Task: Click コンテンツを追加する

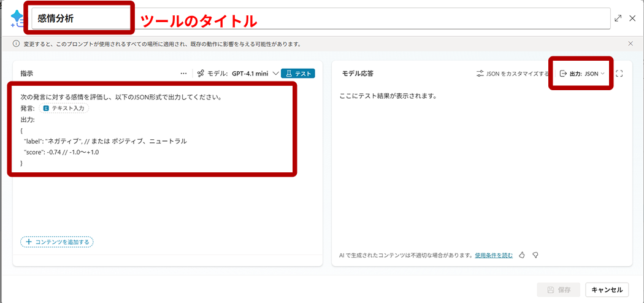Action: pyautogui.click(x=57, y=242)
